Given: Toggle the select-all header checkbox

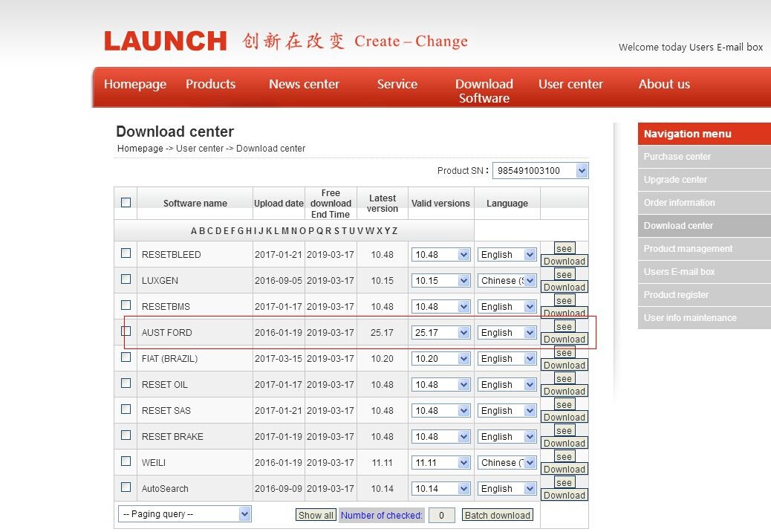Looking at the screenshot, I should pos(126,202).
